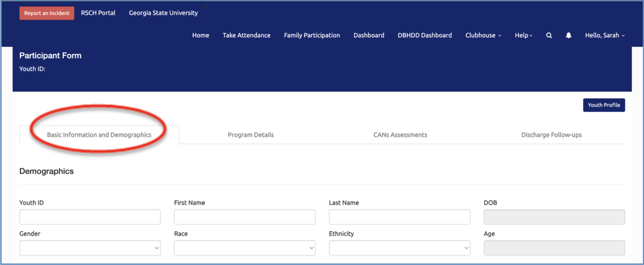The image size is (644, 265).
Task: Click the RSCH Portal link
Action: point(98,13)
